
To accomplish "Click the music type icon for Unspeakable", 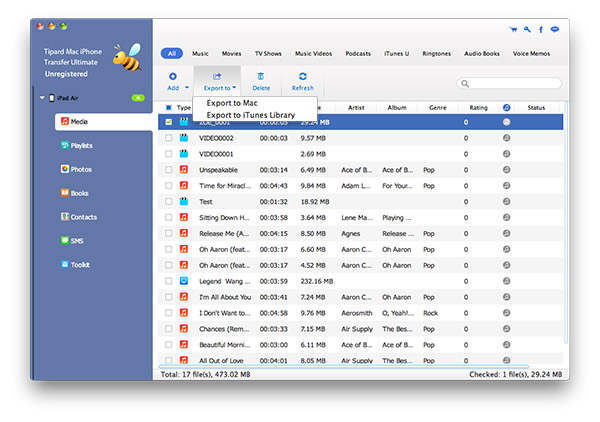I will click(184, 169).
